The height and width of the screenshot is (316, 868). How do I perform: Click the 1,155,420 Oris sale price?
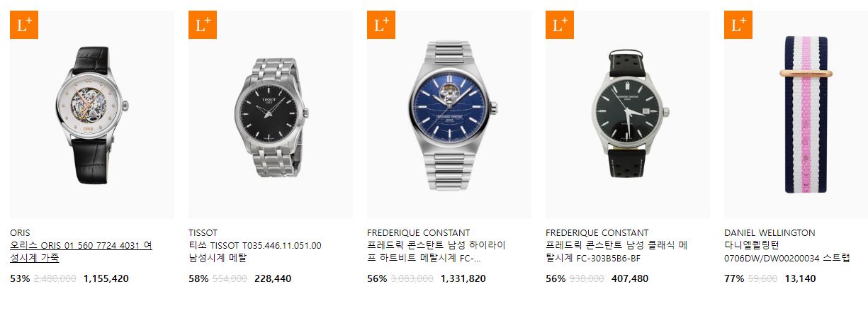106,278
